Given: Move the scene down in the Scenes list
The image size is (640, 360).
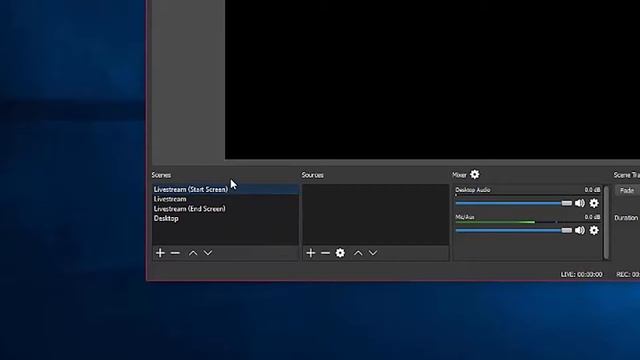Looking at the screenshot, I should [x=208, y=253].
